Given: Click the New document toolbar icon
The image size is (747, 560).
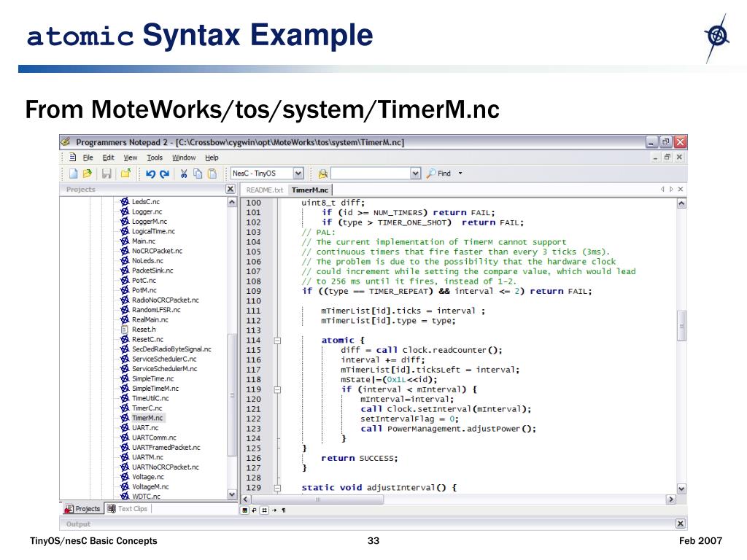Looking at the screenshot, I should 74,174.
